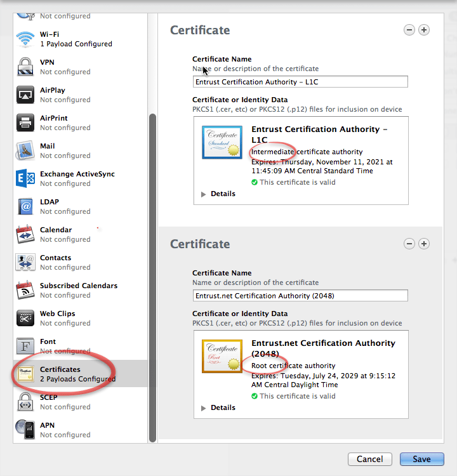Click the APN label
Screen dimensions: 457x476
(48, 425)
